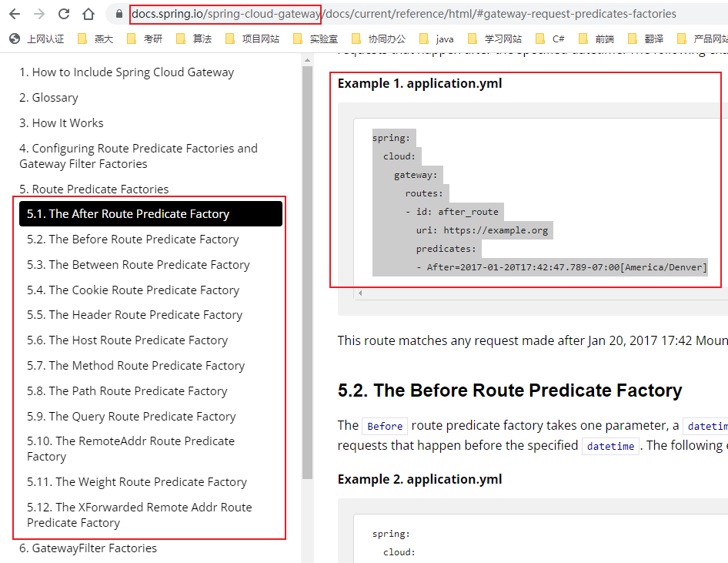The image size is (728, 563).
Task: Click the sidebar vertical scrollbar thumb
Action: coord(307,272)
